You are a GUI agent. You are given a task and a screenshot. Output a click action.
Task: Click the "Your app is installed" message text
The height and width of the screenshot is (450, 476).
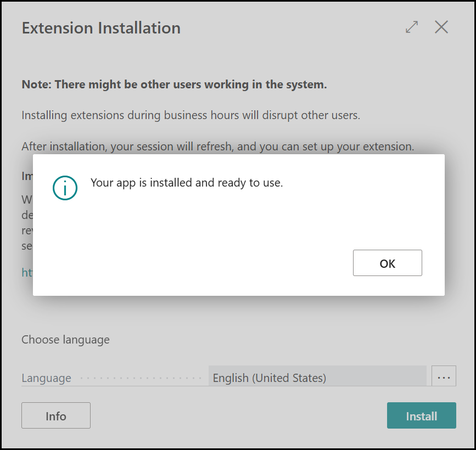187,183
